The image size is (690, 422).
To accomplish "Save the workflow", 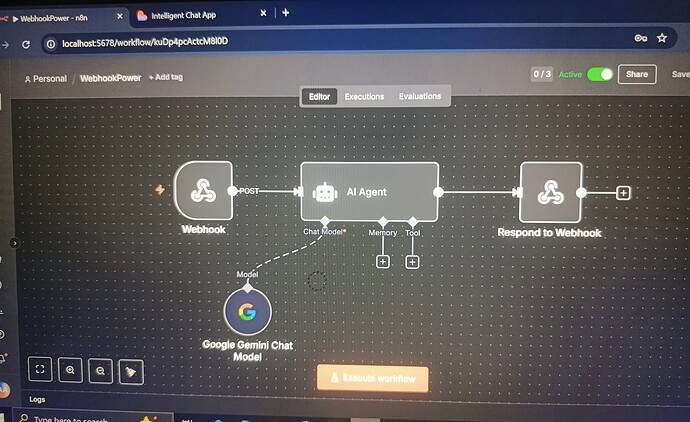I will (x=680, y=74).
